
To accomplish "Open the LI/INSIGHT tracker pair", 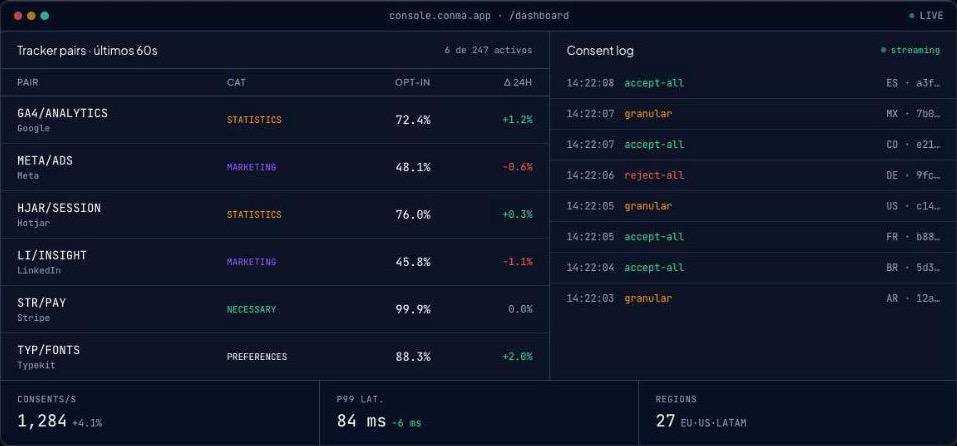I will tap(275, 262).
